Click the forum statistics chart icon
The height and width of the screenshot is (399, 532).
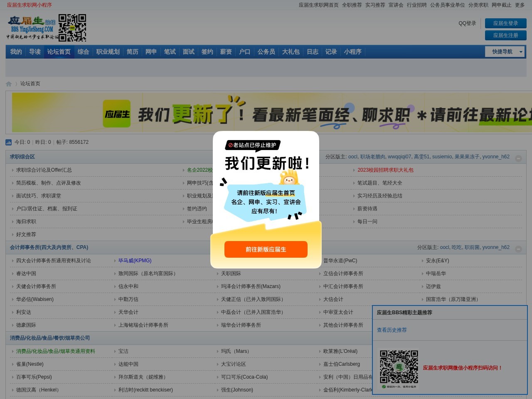[9, 142]
